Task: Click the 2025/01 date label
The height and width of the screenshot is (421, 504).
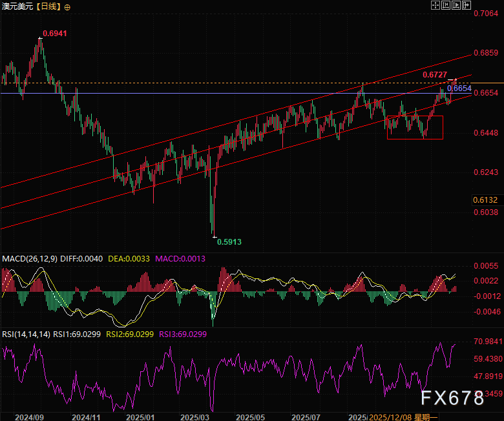Action: 140,417
